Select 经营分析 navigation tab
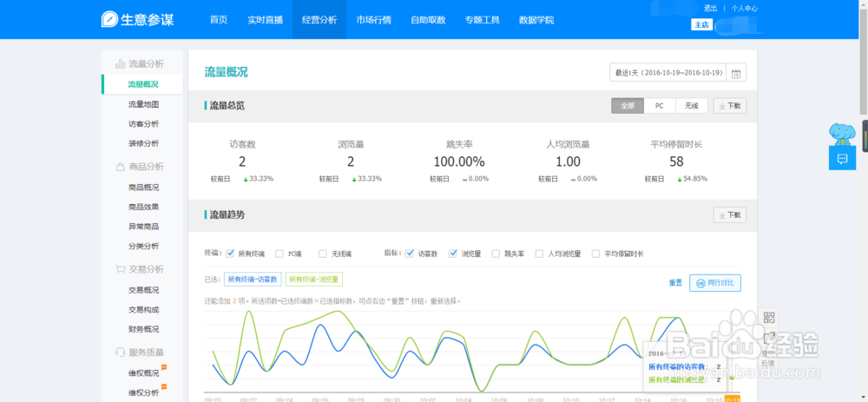 point(319,20)
